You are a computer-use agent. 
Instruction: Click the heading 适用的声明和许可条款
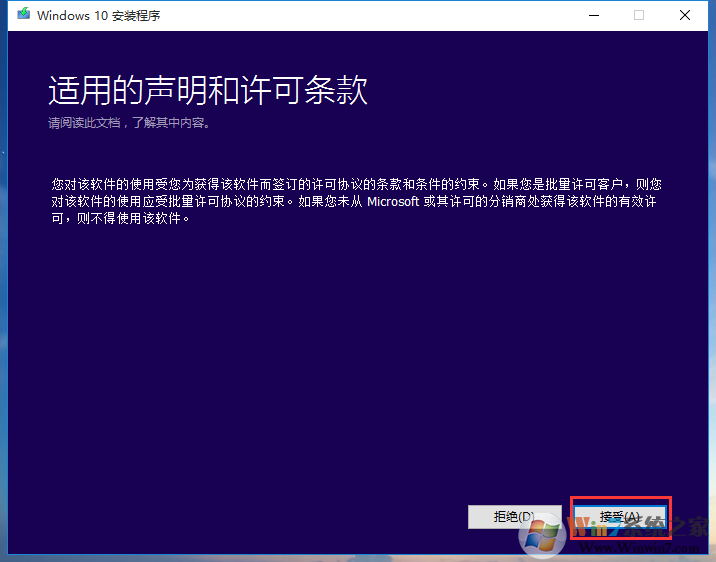click(x=208, y=90)
